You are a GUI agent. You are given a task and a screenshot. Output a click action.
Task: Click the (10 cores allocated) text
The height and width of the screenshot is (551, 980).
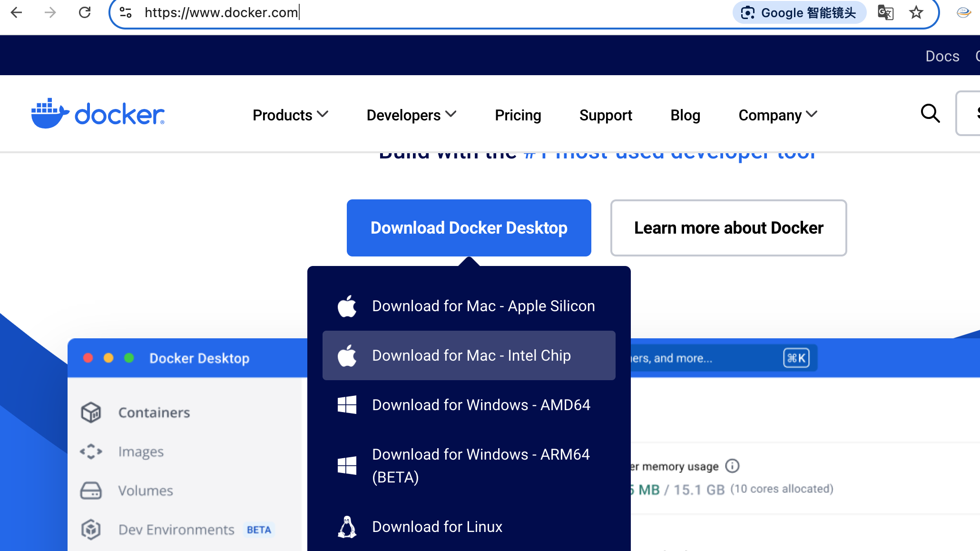tap(782, 489)
